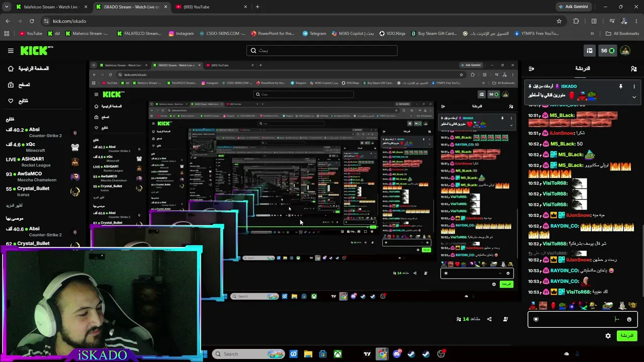Click the Ask Gemini button
This screenshot has width=644, height=362.
coord(573,7)
